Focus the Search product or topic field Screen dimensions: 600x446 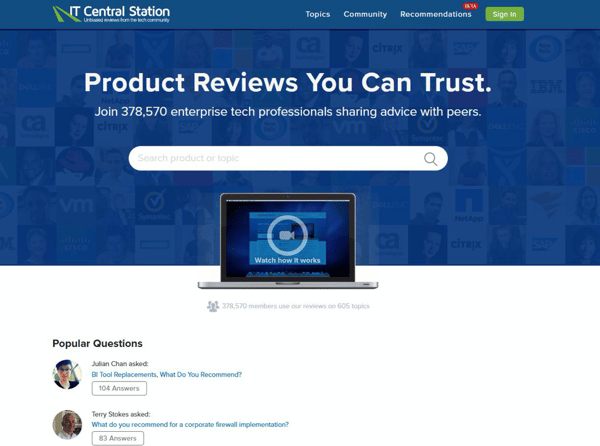pyautogui.click(x=275, y=159)
